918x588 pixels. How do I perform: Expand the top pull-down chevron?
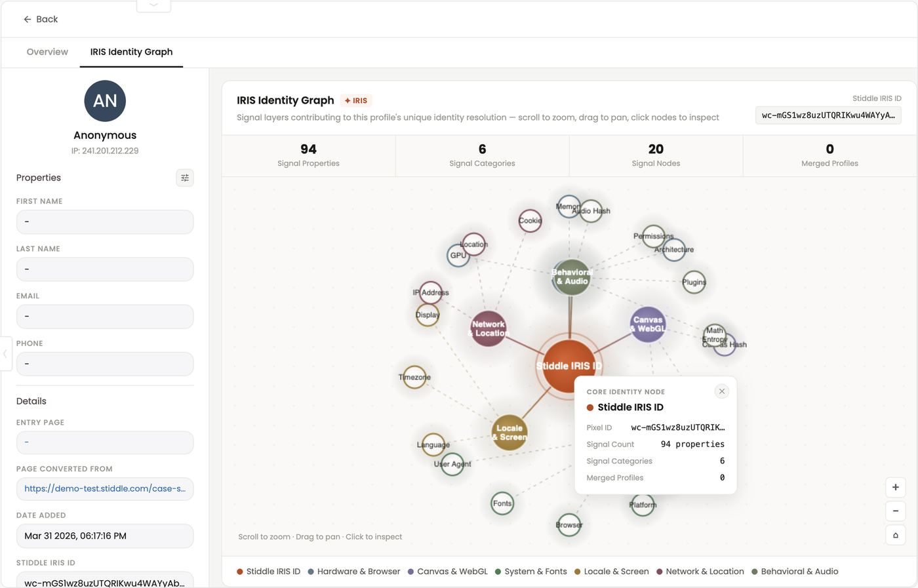(153, 5)
